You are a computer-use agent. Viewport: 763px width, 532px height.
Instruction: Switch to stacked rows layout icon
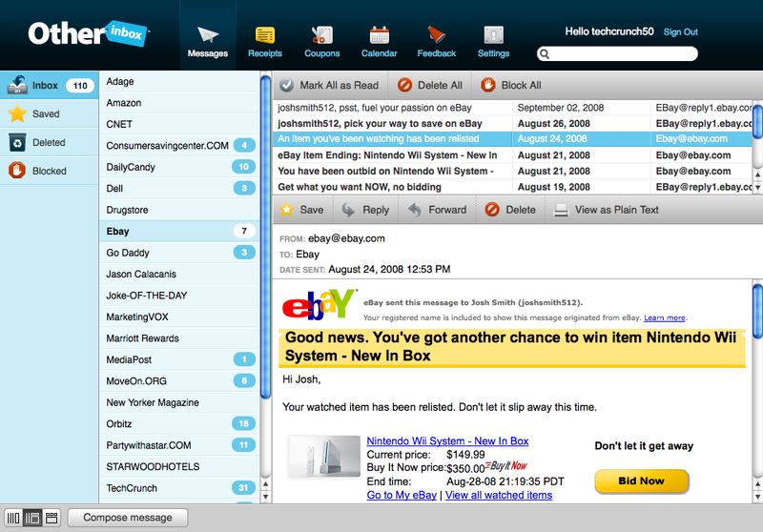[x=52, y=518]
